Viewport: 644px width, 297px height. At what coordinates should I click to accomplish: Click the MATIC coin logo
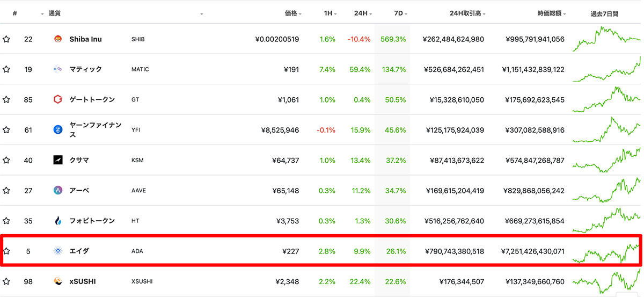pos(58,69)
